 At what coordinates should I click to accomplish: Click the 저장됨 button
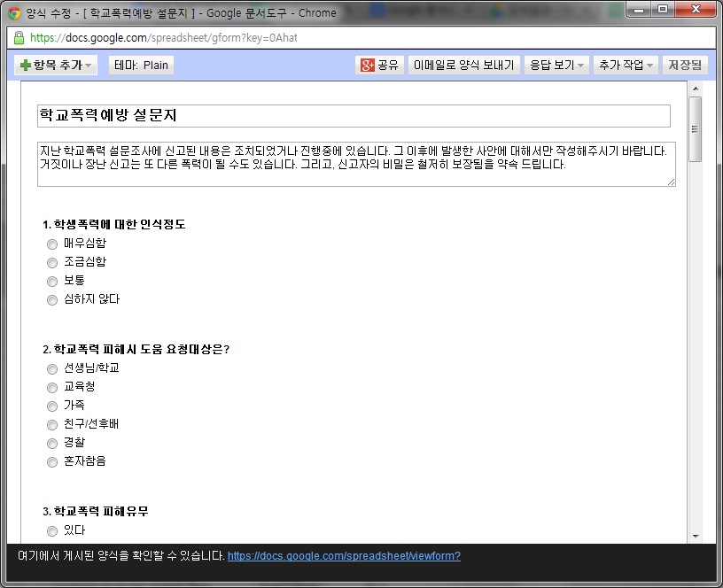tap(685, 65)
